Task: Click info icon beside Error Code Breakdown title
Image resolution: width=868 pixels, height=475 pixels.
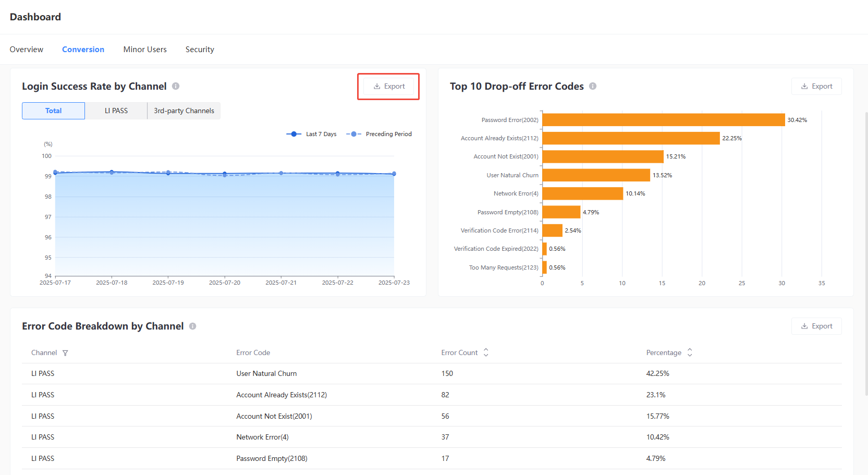Action: click(x=192, y=326)
